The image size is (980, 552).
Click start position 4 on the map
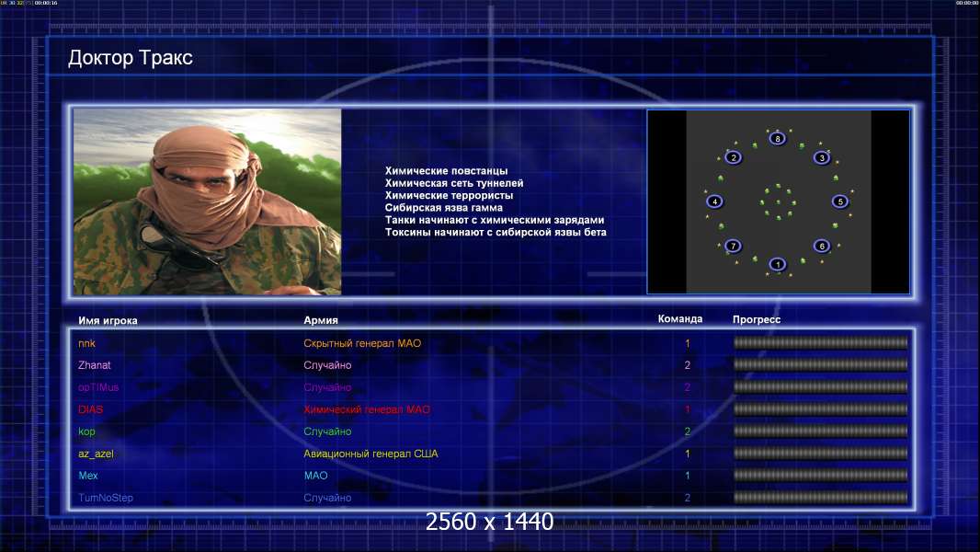coord(714,201)
